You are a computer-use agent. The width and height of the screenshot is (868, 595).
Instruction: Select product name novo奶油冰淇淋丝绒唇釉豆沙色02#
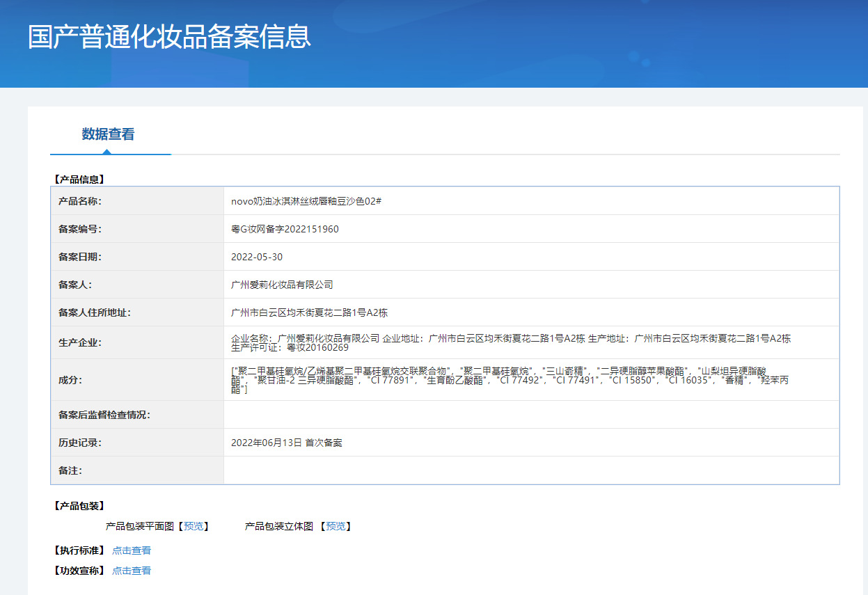pyautogui.click(x=306, y=201)
